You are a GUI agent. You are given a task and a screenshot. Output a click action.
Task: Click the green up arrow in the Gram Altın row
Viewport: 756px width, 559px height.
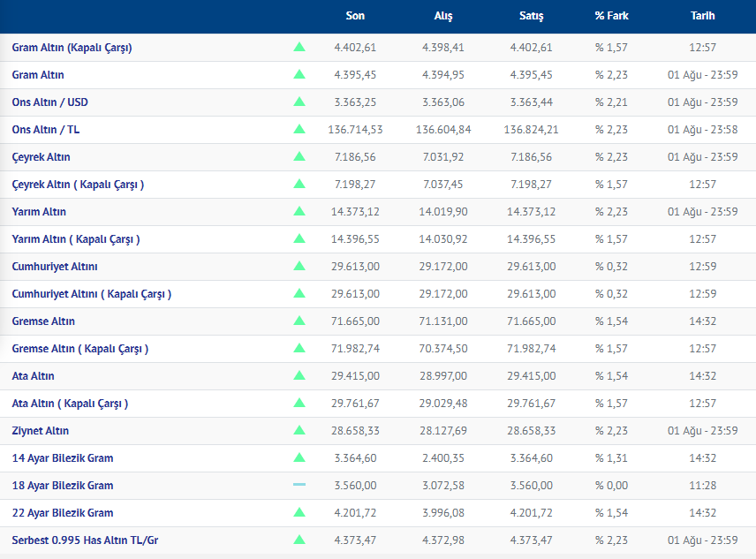point(299,74)
